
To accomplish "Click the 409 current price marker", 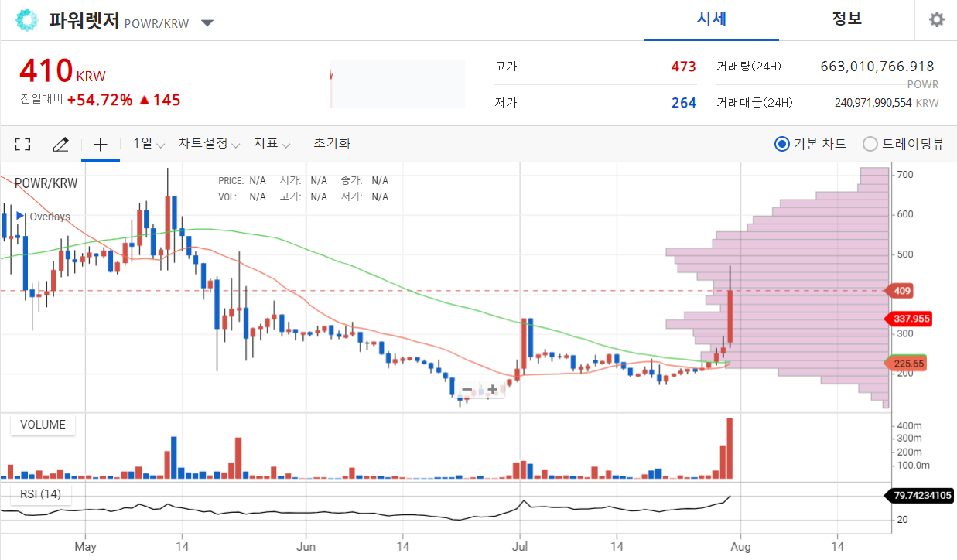I will (901, 291).
